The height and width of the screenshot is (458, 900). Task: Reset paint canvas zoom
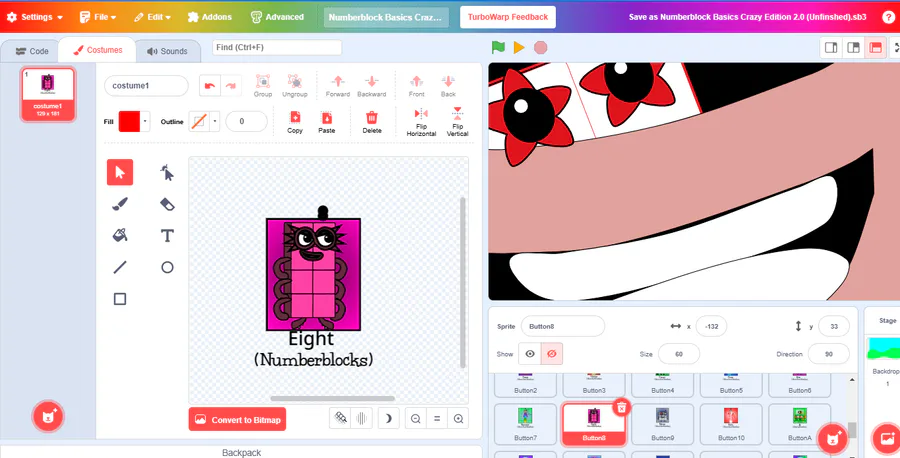click(x=437, y=419)
